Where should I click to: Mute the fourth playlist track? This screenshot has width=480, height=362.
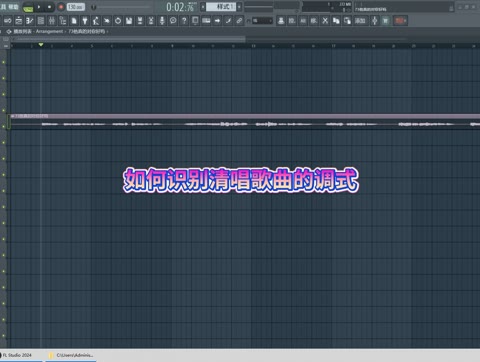[x=4, y=110]
